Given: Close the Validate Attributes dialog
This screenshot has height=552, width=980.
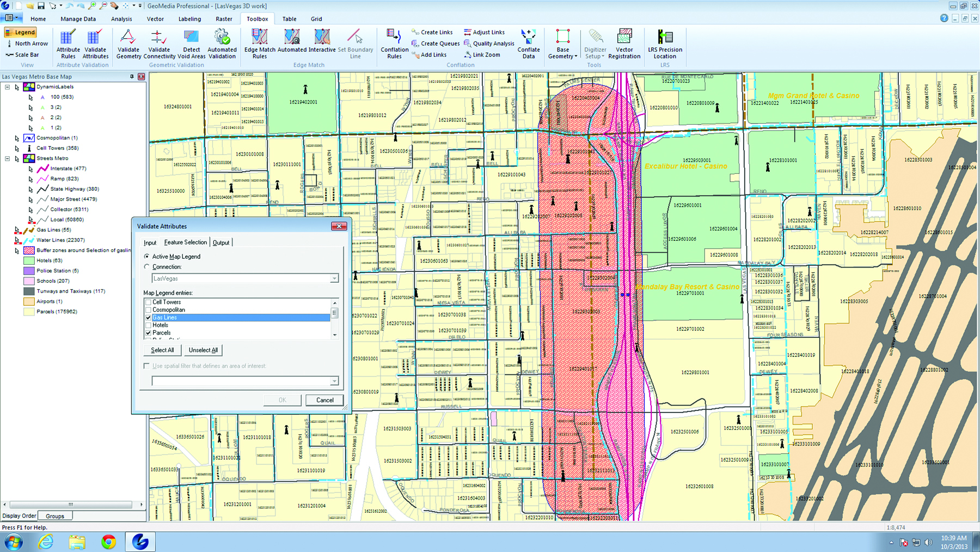Looking at the screenshot, I should (x=339, y=226).
